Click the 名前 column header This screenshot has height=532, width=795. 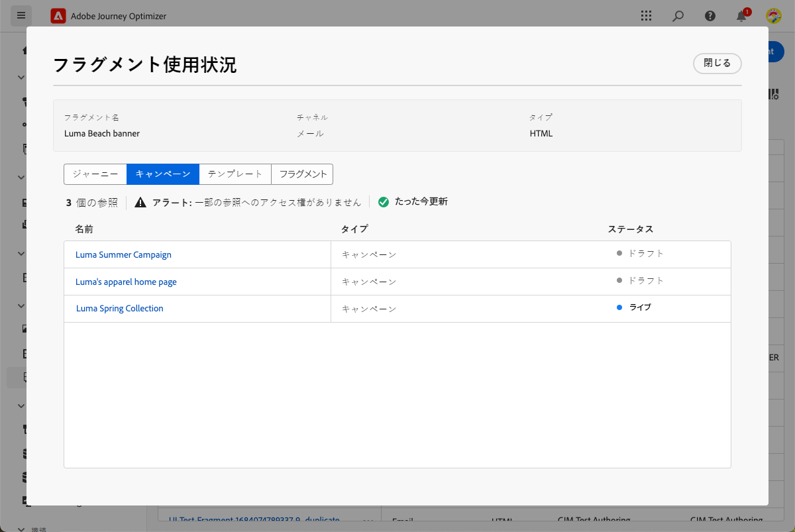[x=84, y=229]
